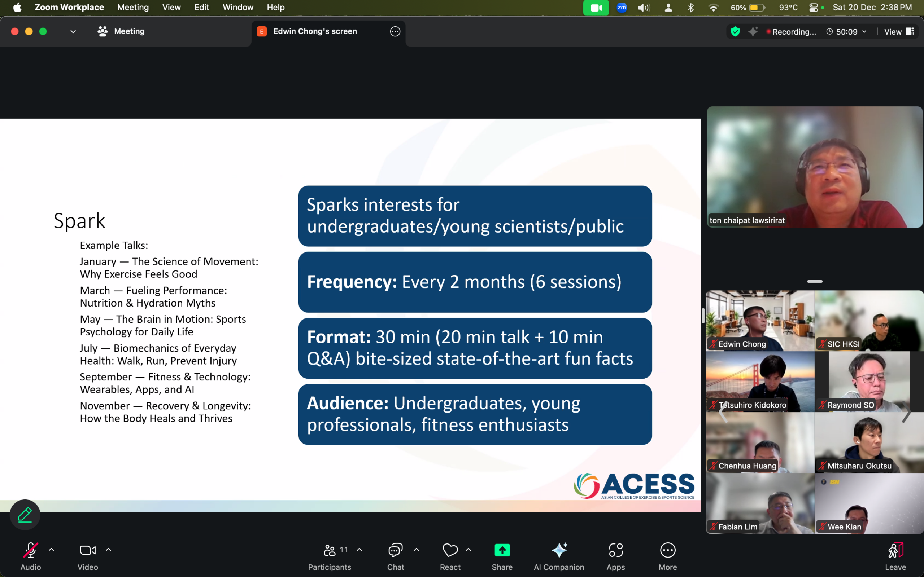Click the green Share screen icon
The width and height of the screenshot is (924, 577).
point(502,550)
